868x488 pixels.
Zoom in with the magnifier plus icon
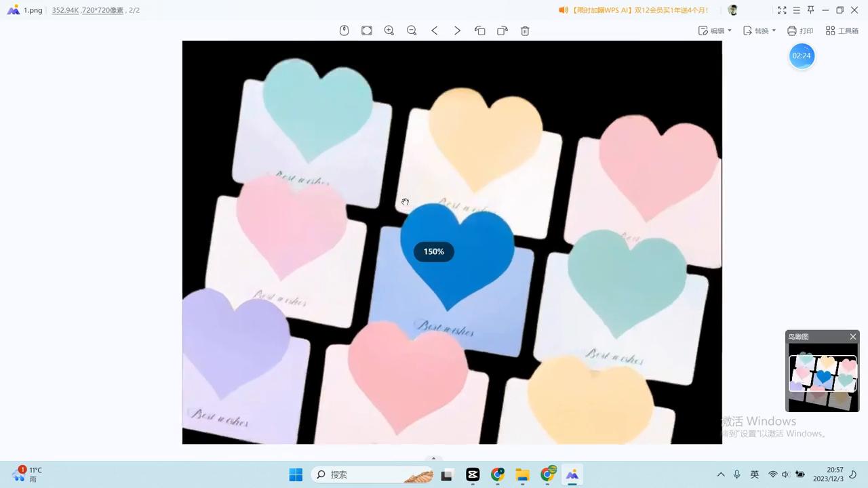(x=389, y=30)
